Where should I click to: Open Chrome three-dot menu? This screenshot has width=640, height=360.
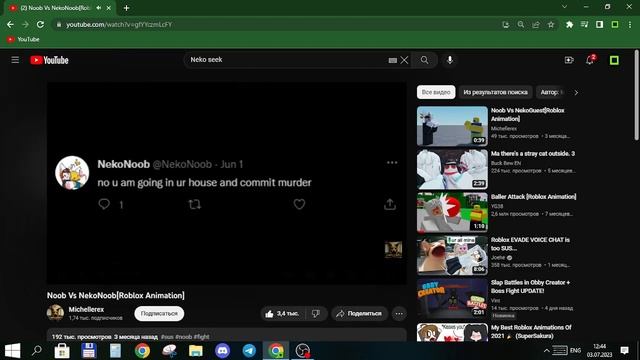click(x=630, y=24)
